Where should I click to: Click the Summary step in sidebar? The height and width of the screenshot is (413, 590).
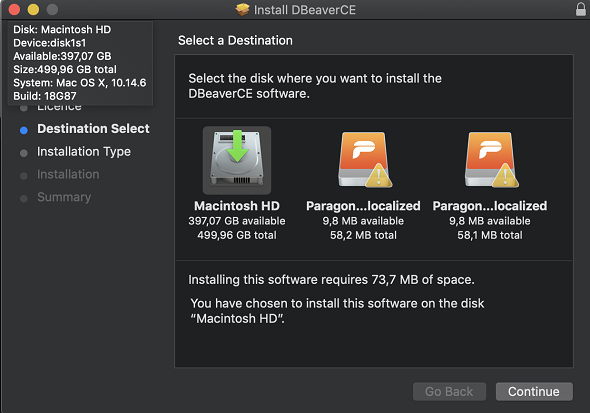pos(64,197)
